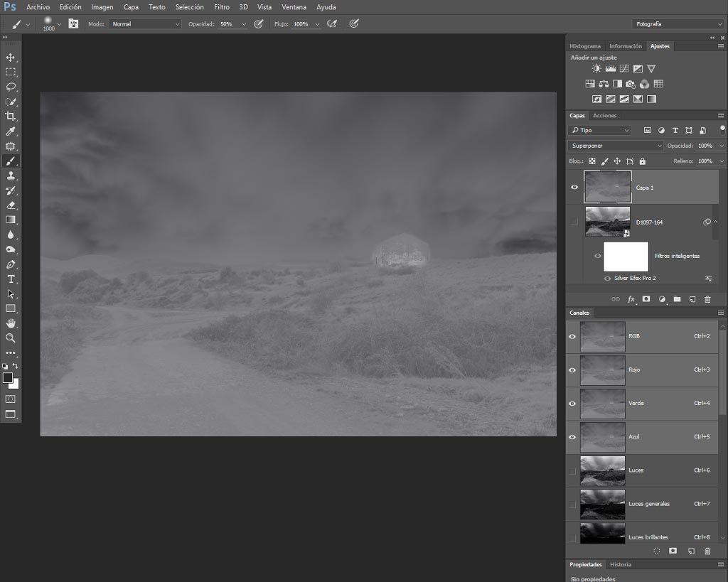Add a Channel Mixer adjustment

[x=644, y=84]
